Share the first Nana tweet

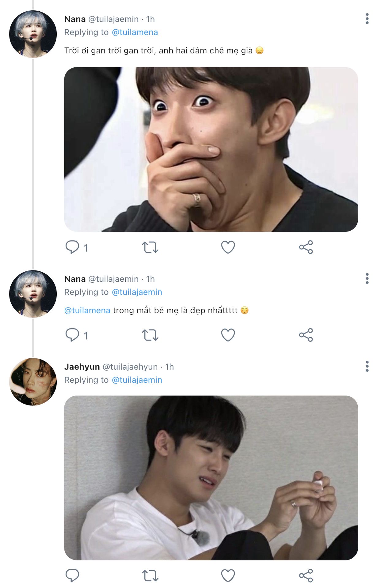306,247
